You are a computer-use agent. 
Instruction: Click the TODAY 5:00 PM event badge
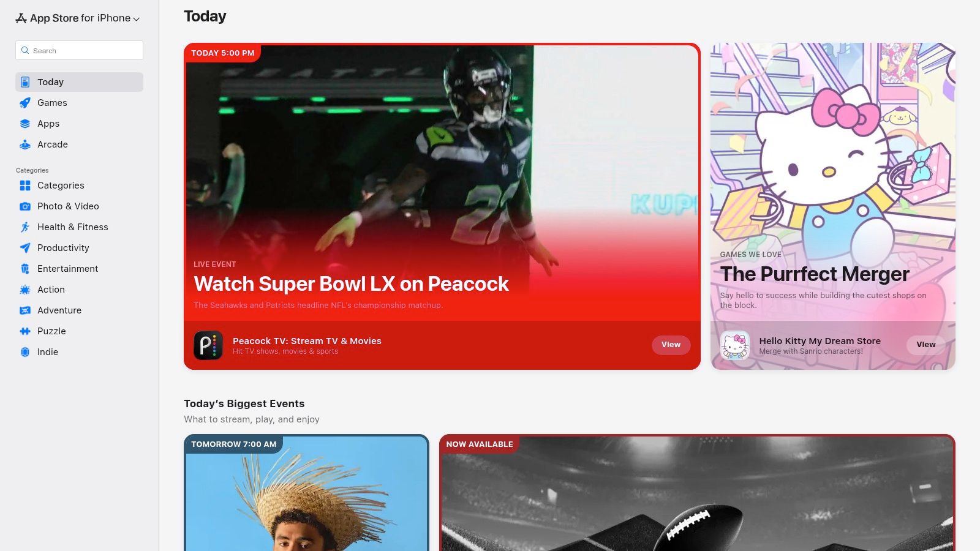point(223,53)
